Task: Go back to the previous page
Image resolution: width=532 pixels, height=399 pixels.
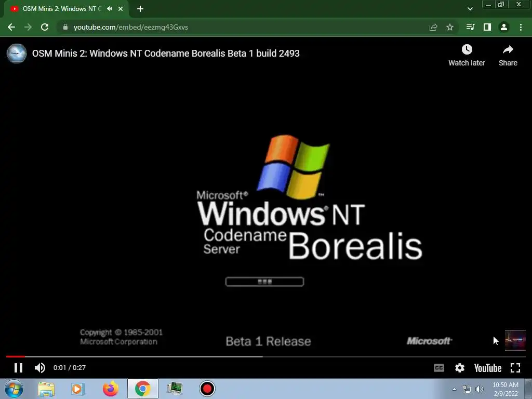Action: (11, 27)
